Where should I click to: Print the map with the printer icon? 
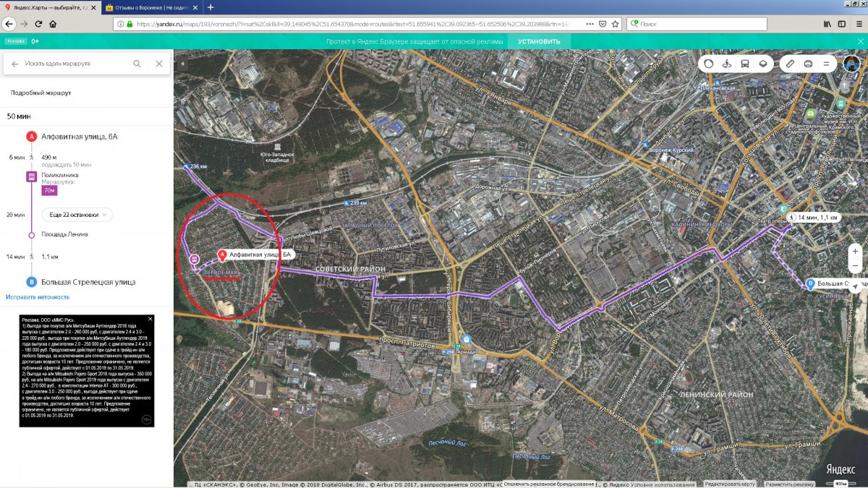click(x=808, y=64)
